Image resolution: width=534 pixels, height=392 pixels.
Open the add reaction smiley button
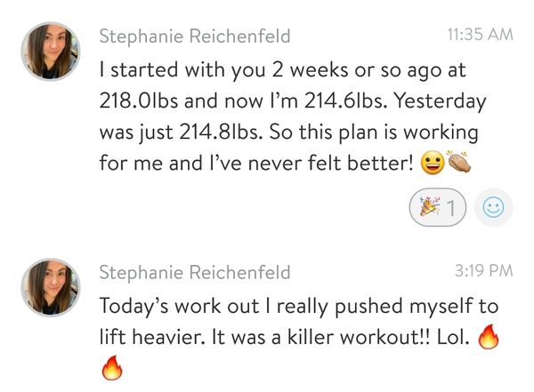[493, 207]
